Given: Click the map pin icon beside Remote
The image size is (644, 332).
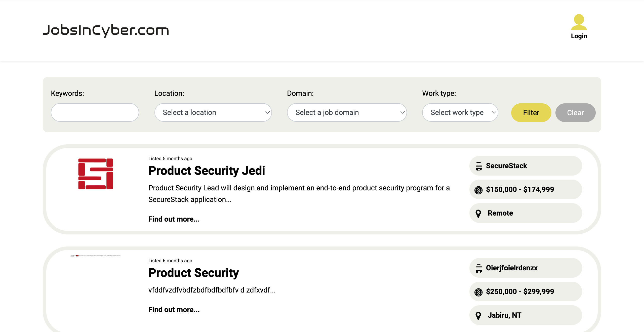Looking at the screenshot, I should click(x=478, y=214).
